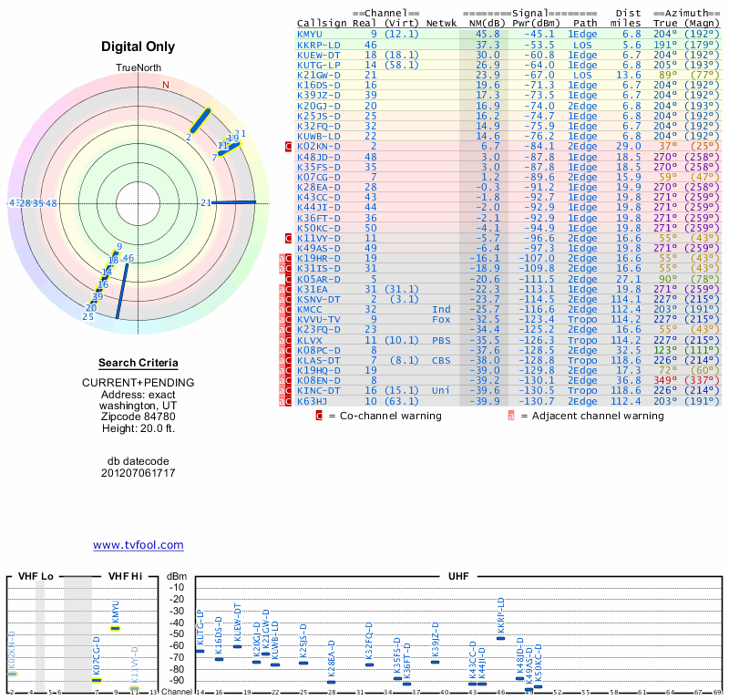The image size is (729, 700).
Task: Click the KLAS-DT callsign entry
Action: [319, 359]
